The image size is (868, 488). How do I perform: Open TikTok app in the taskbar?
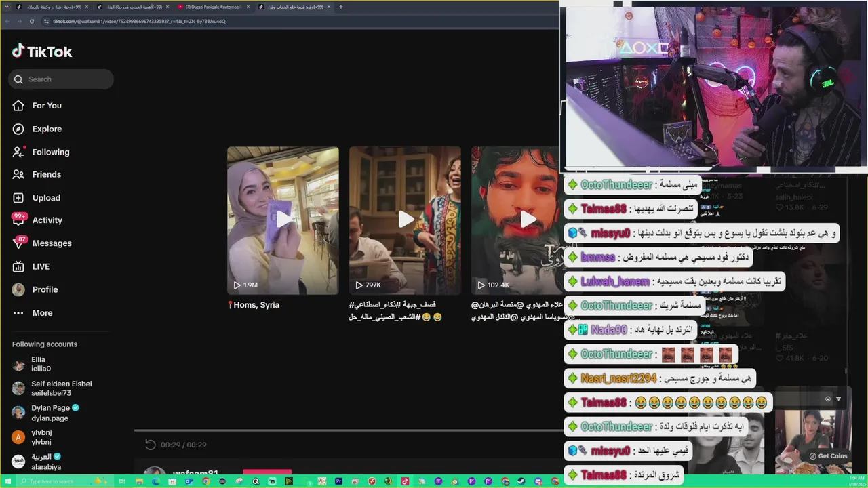pos(405,481)
